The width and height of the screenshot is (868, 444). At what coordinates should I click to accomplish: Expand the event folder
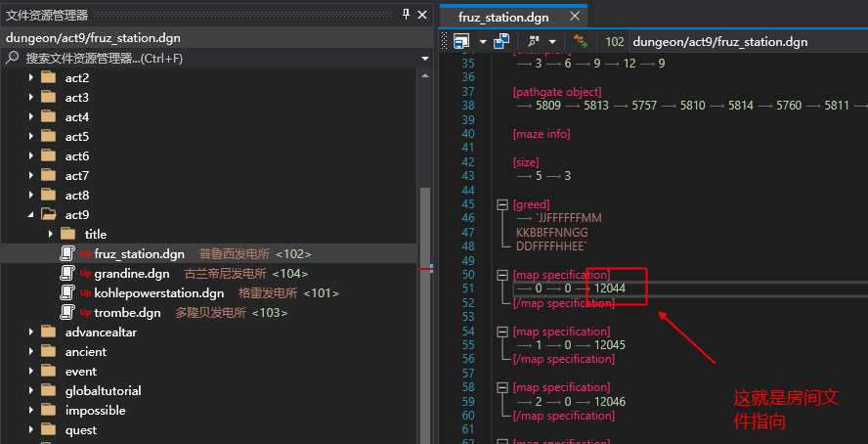30,371
